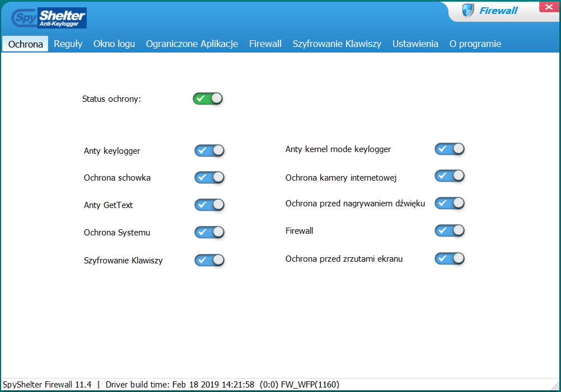Switch to the Ochrona tab
The height and width of the screenshot is (392, 561).
click(25, 44)
